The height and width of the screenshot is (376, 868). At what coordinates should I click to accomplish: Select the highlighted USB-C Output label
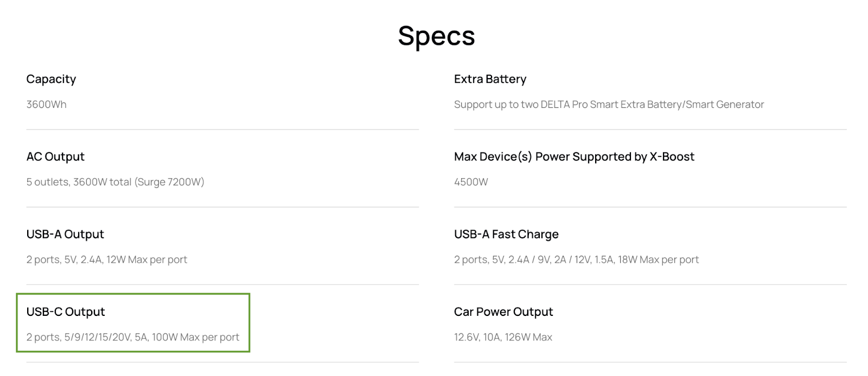coord(66,312)
